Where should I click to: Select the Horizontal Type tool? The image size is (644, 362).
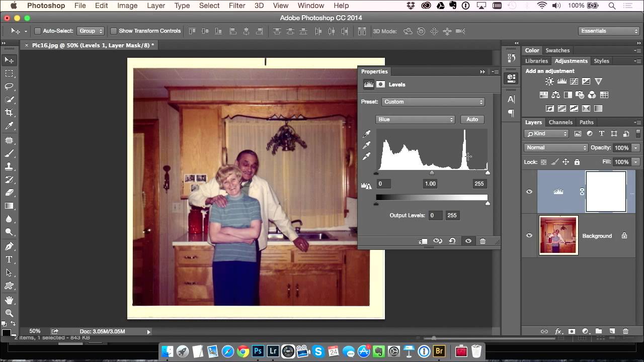pos(9,259)
